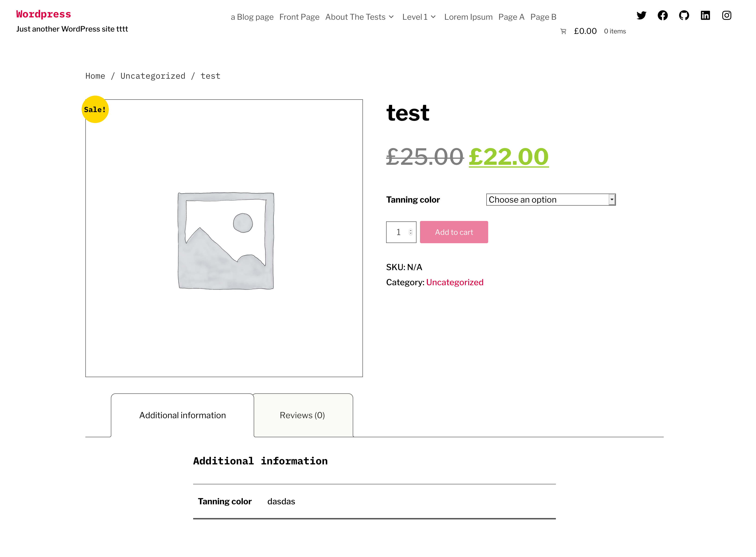
Task: Click the Sale! badge on the product image
Action: click(x=95, y=109)
